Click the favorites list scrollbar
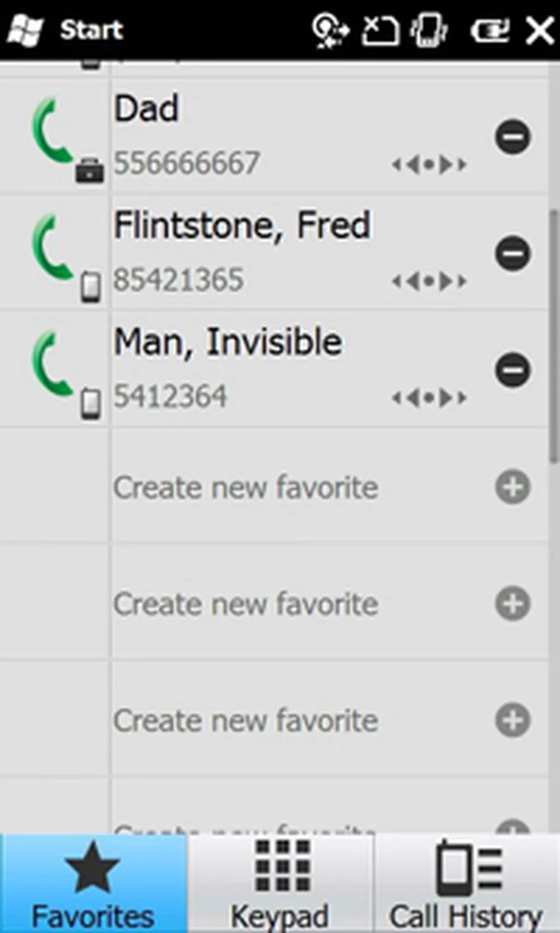 coord(554,334)
